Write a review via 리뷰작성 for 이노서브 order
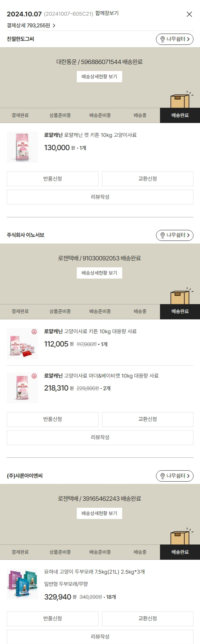The height and width of the screenshot is (644, 200). 100,437
